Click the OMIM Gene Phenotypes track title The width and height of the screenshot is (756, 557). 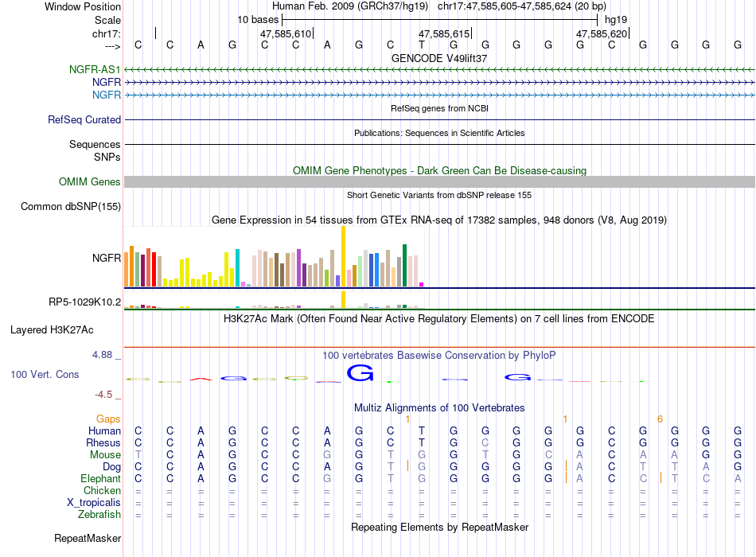point(439,171)
